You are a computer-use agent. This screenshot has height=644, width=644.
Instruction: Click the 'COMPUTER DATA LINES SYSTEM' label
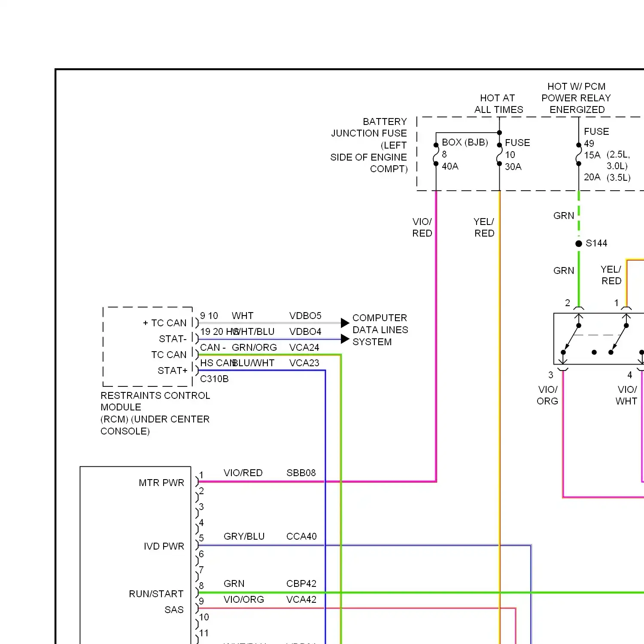pyautogui.click(x=380, y=330)
